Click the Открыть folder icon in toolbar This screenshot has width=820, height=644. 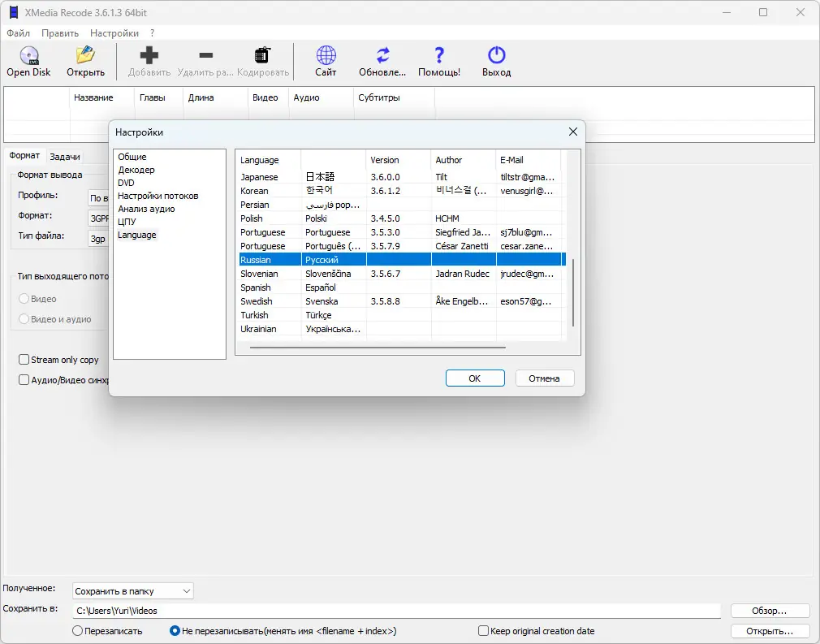pyautogui.click(x=85, y=55)
